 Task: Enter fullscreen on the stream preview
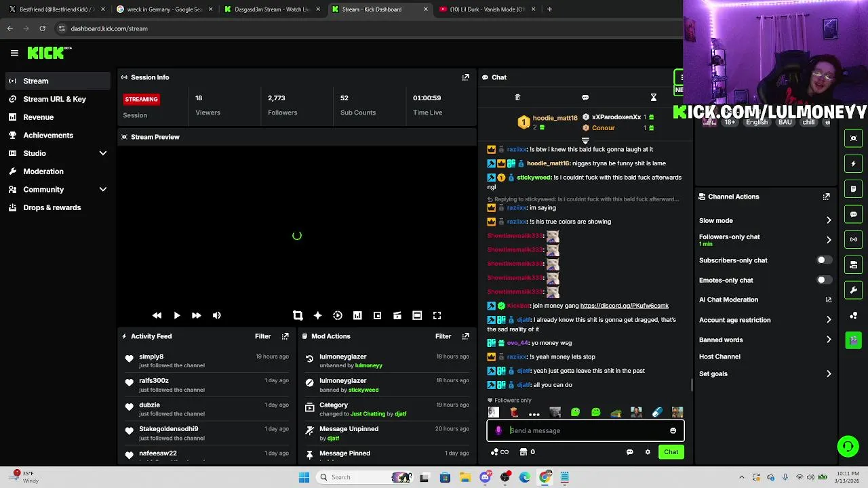(x=437, y=315)
